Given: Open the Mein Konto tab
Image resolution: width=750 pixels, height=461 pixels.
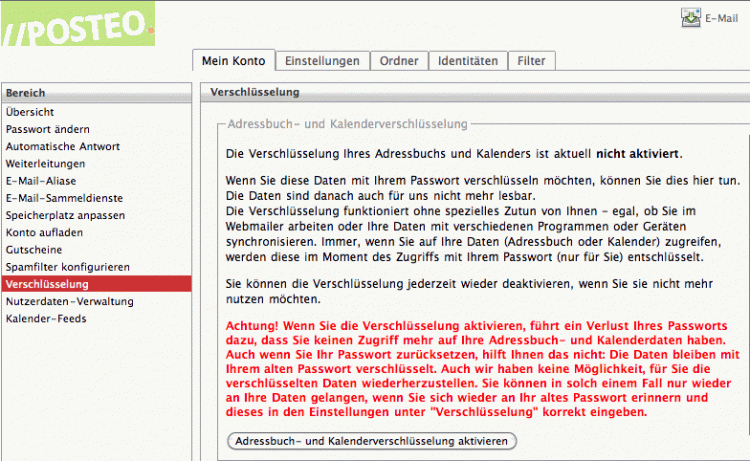Looking at the screenshot, I should (x=233, y=61).
